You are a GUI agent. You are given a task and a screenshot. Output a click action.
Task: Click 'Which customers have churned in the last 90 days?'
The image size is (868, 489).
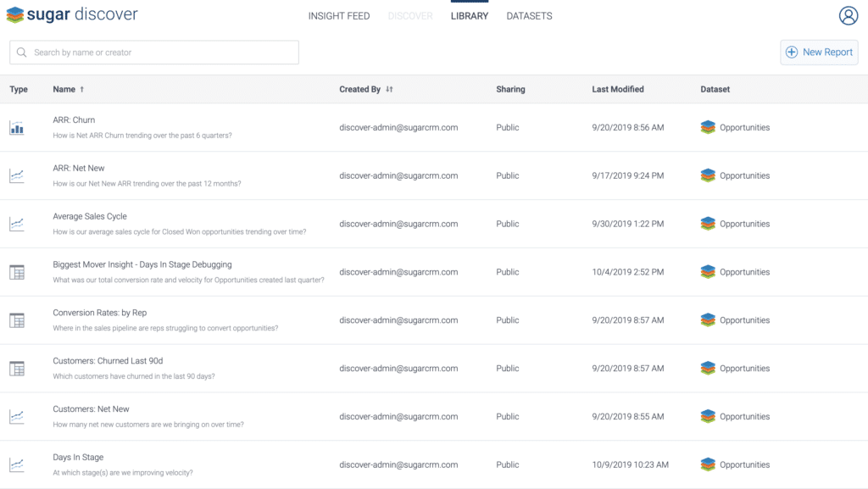point(134,376)
